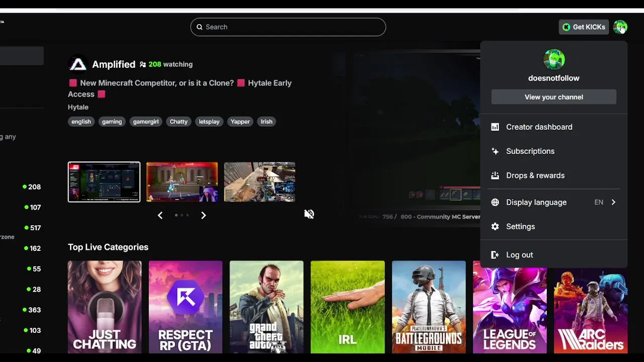Image resolution: width=644 pixels, height=362 pixels.
Task: Click the large doesnotfollow avatar in menu
Action: pyautogui.click(x=554, y=59)
